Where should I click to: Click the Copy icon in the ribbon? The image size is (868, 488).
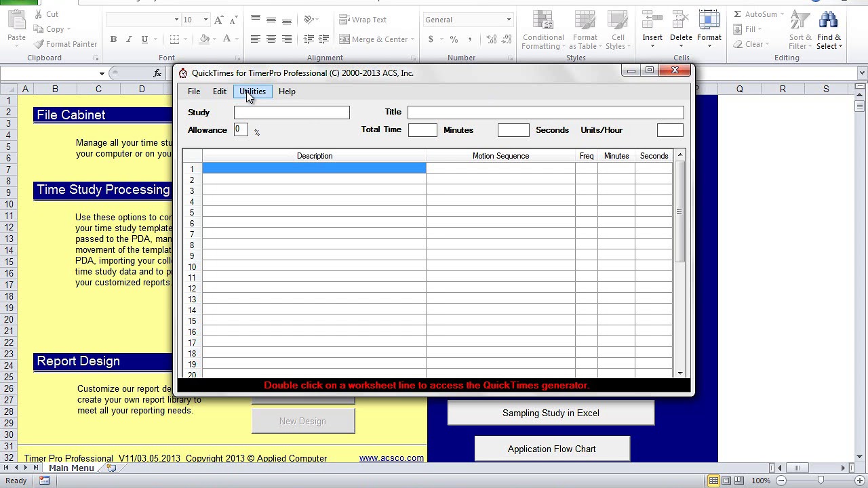point(39,29)
